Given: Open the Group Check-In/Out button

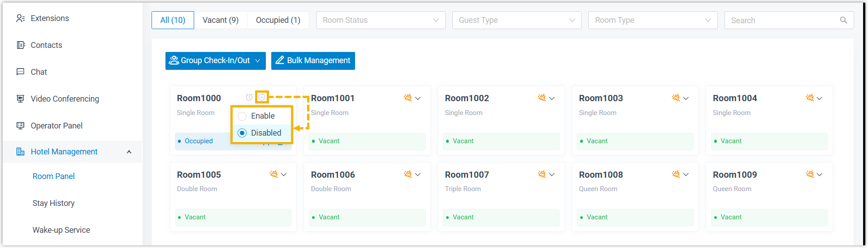Looking at the screenshot, I should (215, 60).
